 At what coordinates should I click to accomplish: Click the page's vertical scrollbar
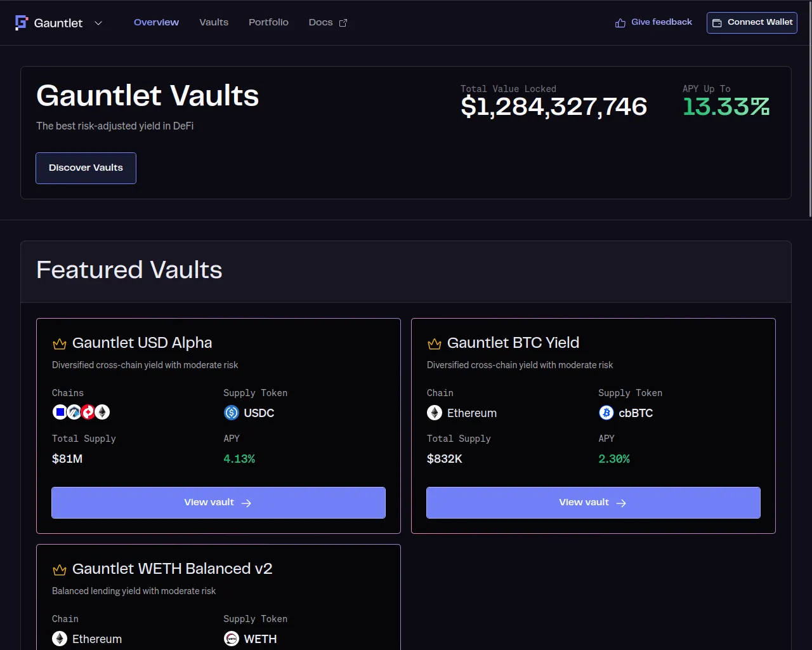pyautogui.click(x=809, y=127)
